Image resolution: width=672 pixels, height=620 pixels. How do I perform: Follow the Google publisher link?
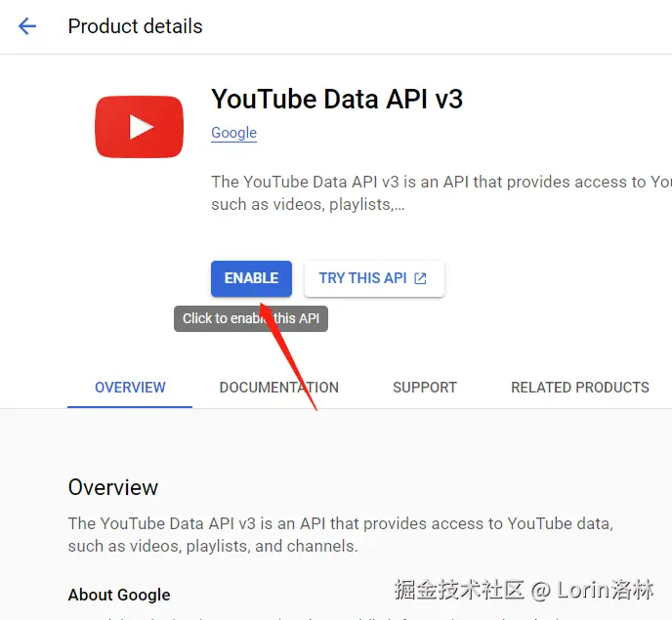[x=234, y=133]
